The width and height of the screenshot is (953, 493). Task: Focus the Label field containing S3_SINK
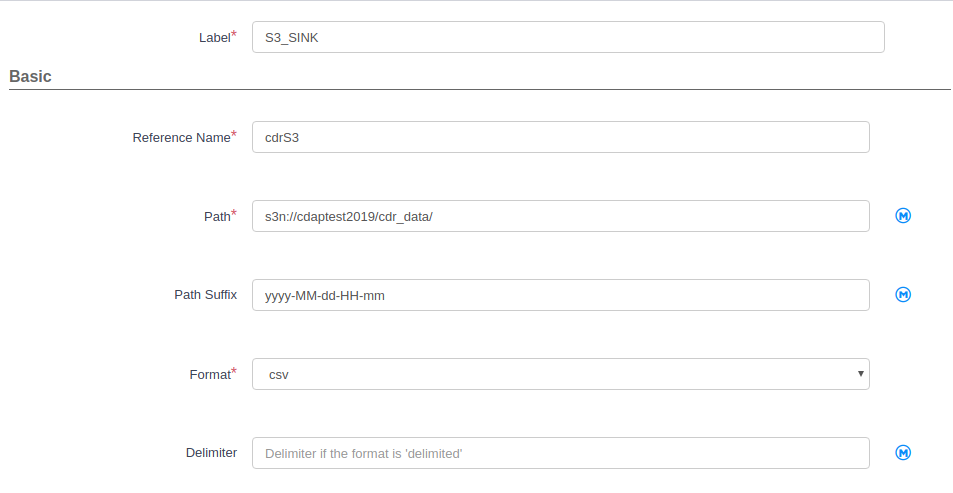[x=568, y=37]
